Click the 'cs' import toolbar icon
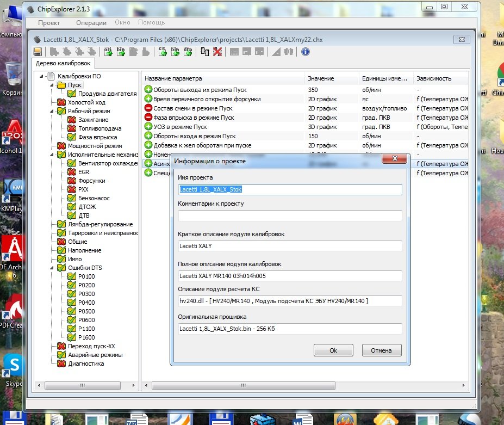 pos(163,52)
